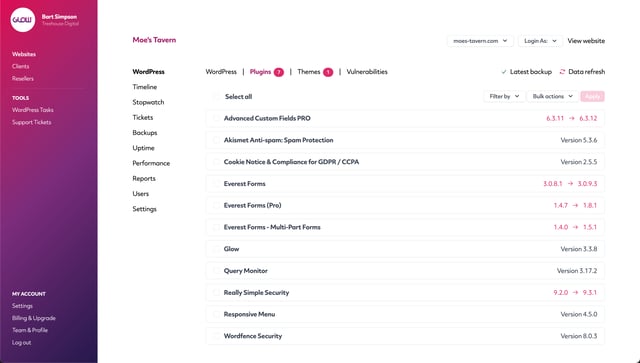Image resolution: width=640 pixels, height=363 pixels.
Task: Click the View website link
Action: point(586,41)
